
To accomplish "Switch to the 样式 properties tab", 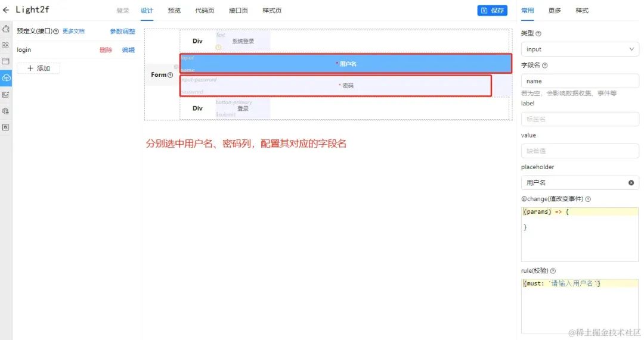I will pyautogui.click(x=582, y=11).
